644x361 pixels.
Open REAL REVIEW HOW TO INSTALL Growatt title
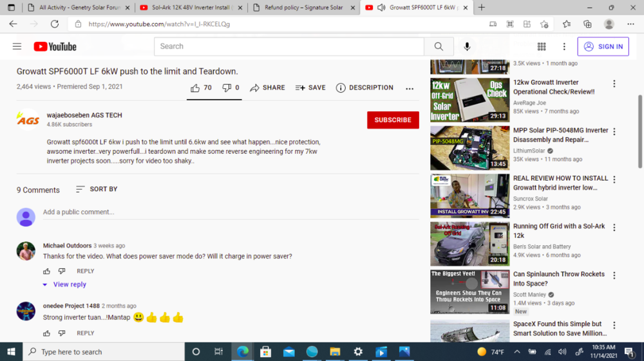click(560, 183)
